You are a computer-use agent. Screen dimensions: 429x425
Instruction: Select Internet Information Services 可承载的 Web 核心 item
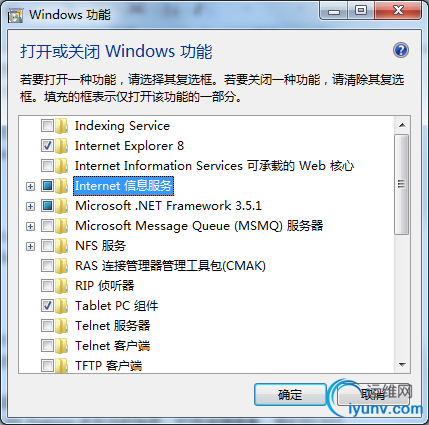pyautogui.click(x=214, y=166)
